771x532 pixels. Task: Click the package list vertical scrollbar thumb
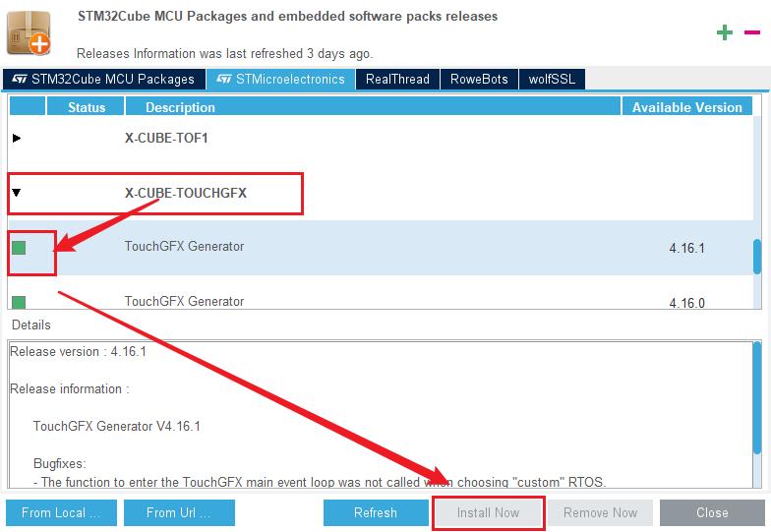coord(757,256)
